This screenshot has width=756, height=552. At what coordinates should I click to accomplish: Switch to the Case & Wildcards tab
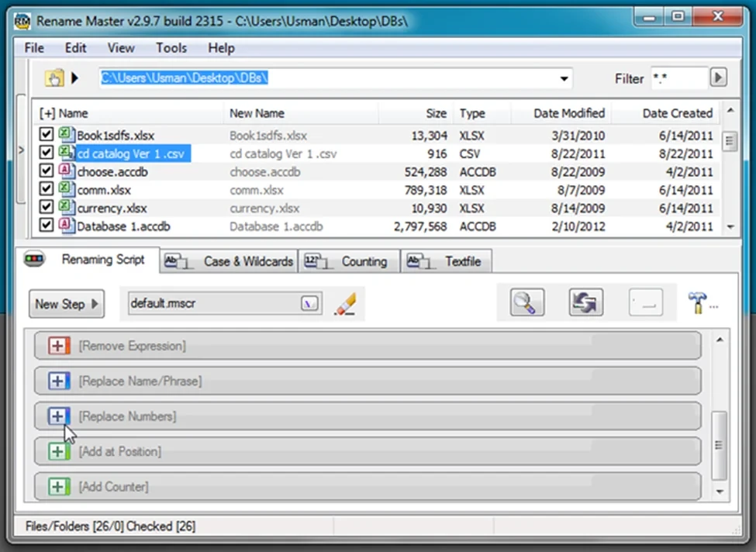click(x=230, y=261)
